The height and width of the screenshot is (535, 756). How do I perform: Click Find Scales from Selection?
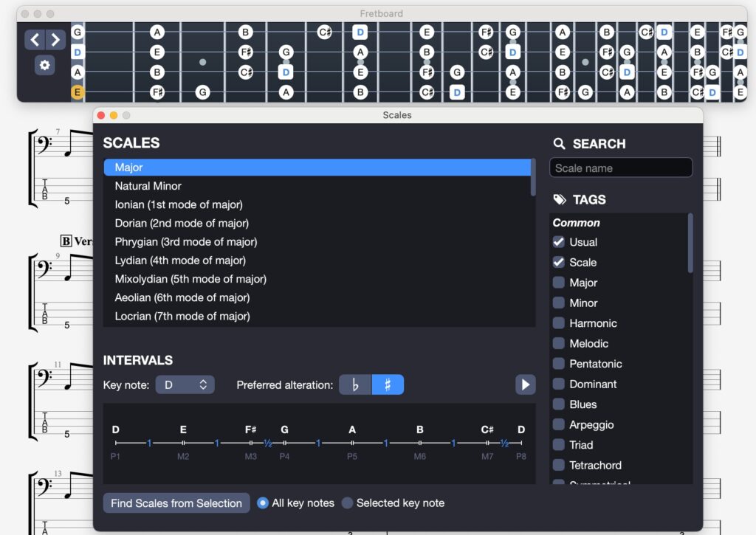pos(176,503)
